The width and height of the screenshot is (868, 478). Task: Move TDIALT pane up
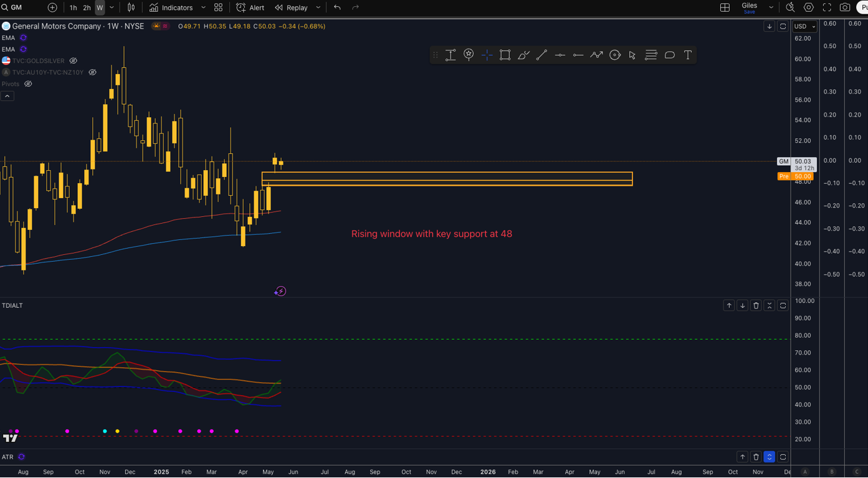coord(729,305)
